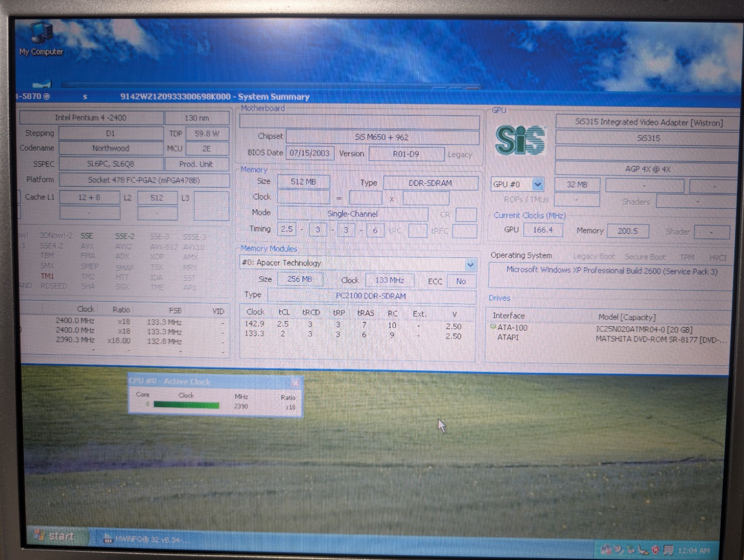The image size is (744, 560).
Task: Click the BIOS Date value '07/15/2003'
Action: click(x=310, y=153)
